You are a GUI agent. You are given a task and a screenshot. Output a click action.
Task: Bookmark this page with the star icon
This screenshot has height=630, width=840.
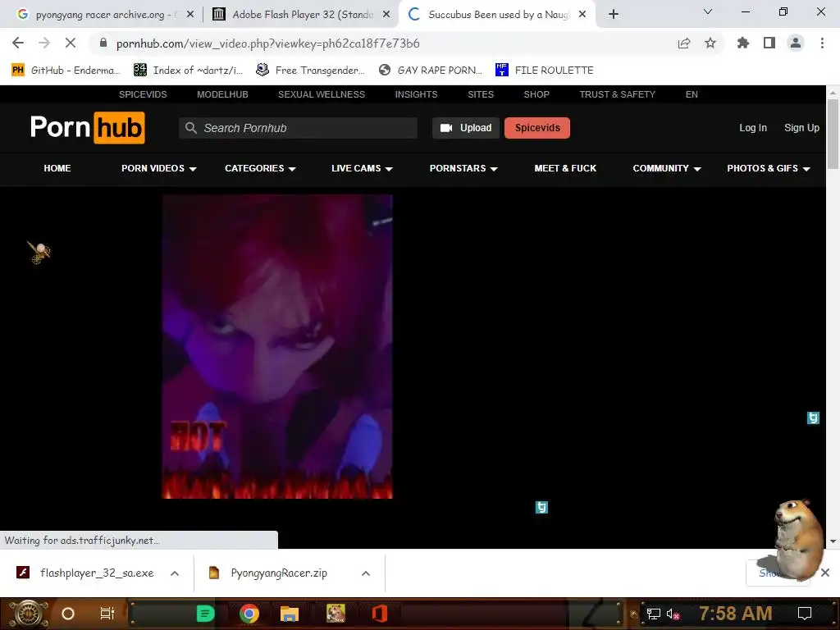(710, 43)
